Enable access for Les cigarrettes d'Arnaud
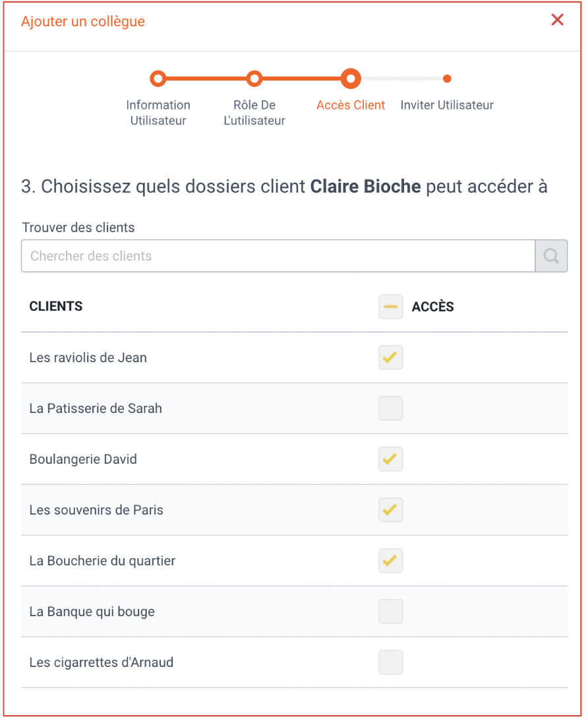This screenshot has height=723, width=588. click(x=391, y=662)
